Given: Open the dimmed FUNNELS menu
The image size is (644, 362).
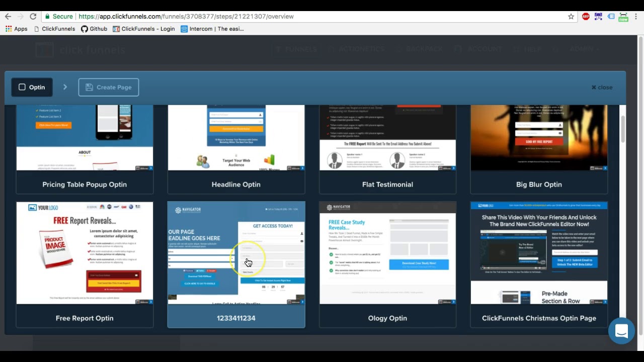Looking at the screenshot, I should coord(296,49).
